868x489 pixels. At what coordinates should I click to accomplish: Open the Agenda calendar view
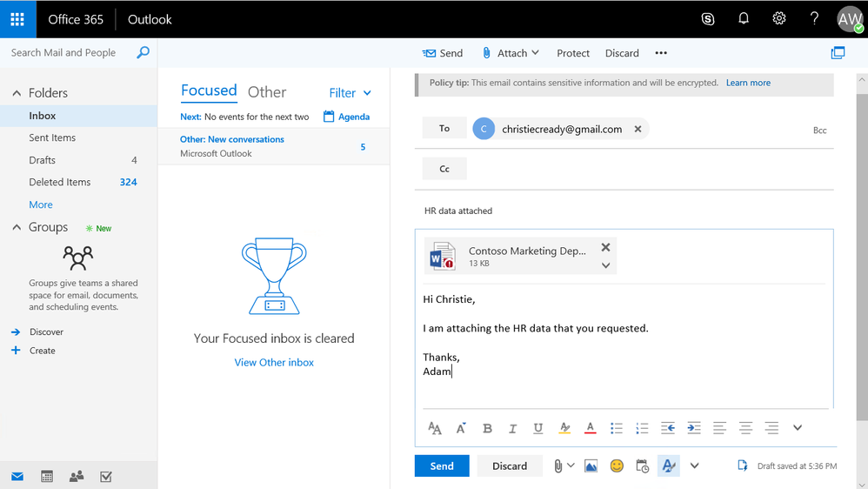[x=346, y=117]
